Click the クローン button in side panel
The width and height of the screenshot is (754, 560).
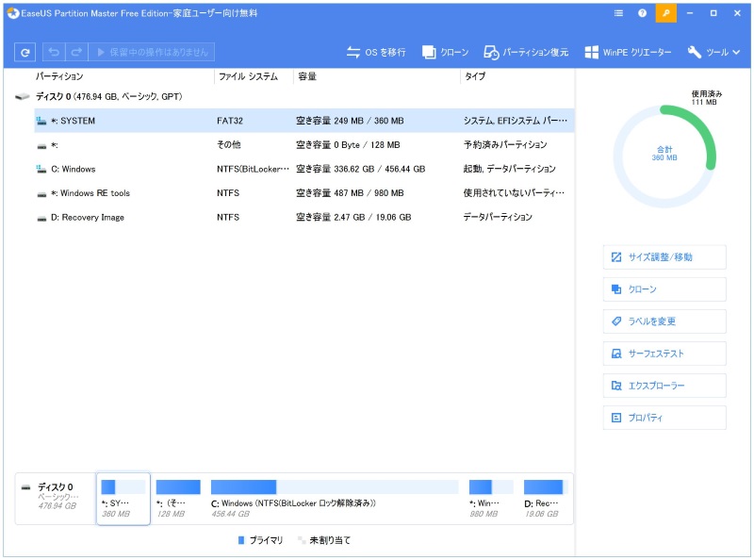coord(664,289)
